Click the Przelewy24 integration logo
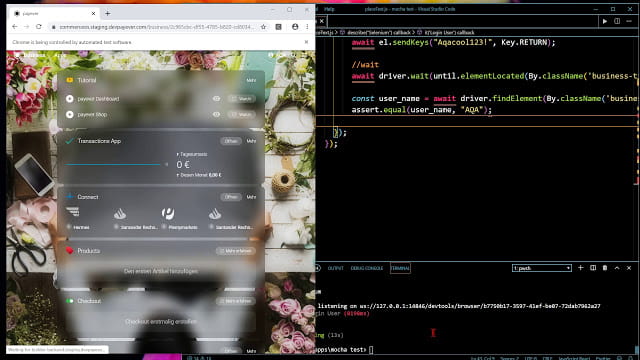 click(168, 213)
